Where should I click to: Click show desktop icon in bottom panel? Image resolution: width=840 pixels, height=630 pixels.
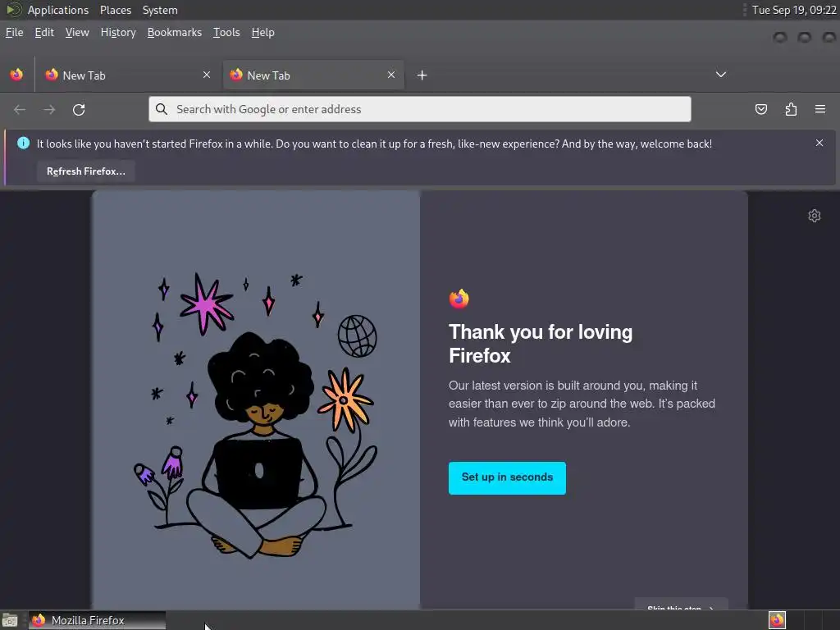10,620
